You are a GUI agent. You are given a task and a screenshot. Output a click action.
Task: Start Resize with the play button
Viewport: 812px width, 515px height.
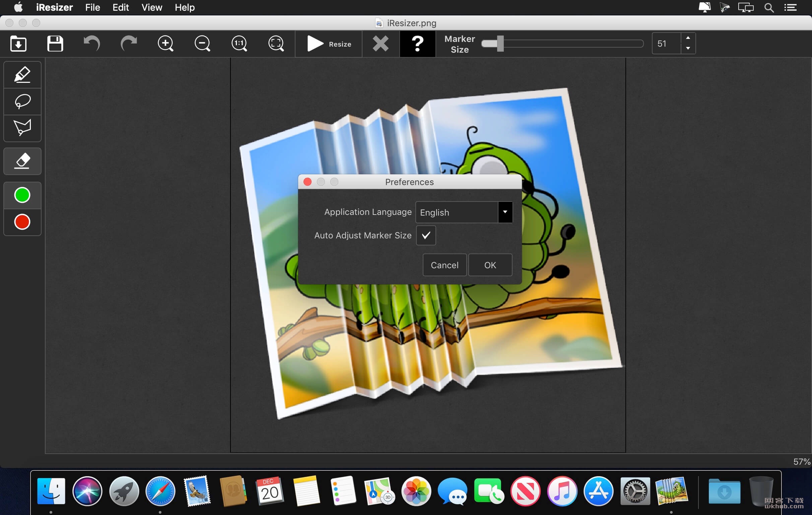[x=329, y=44]
